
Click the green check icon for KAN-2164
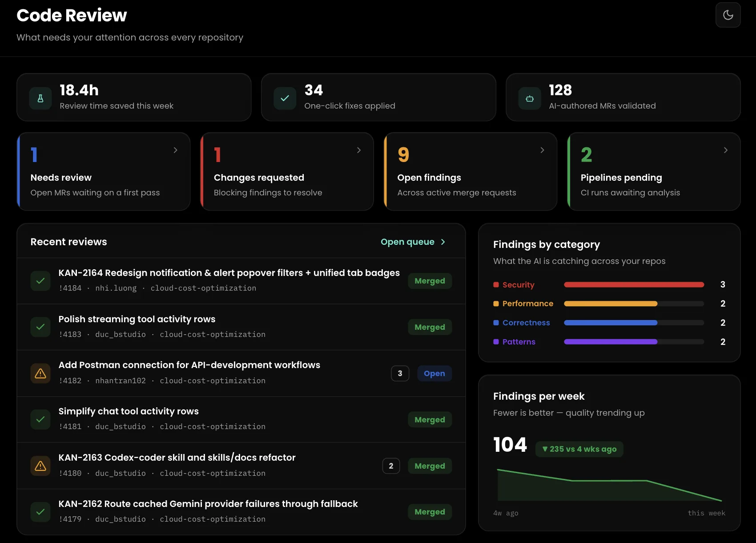40,281
